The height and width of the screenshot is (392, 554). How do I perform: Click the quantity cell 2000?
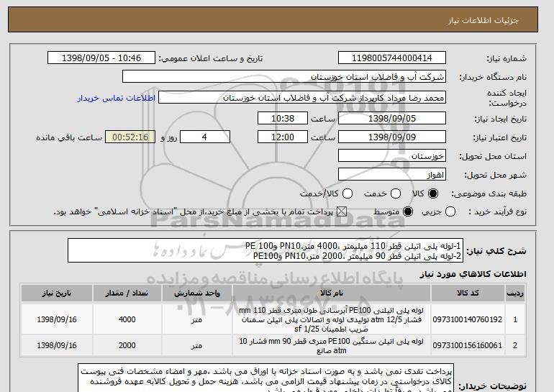tap(127, 345)
